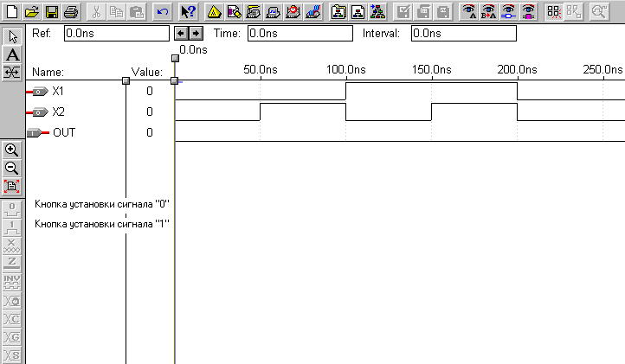The height and width of the screenshot is (364, 625).
Task: Click the grayed magnifier waveform toolbar icon
Action: (599, 12)
